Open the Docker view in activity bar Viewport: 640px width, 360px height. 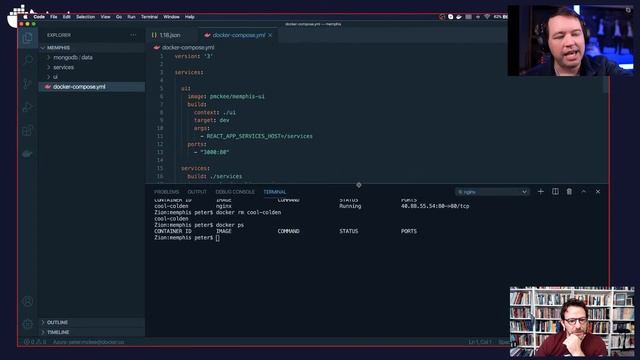click(28, 154)
